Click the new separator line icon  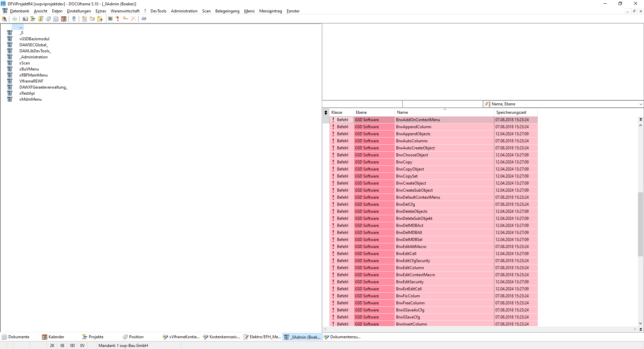[125, 19]
